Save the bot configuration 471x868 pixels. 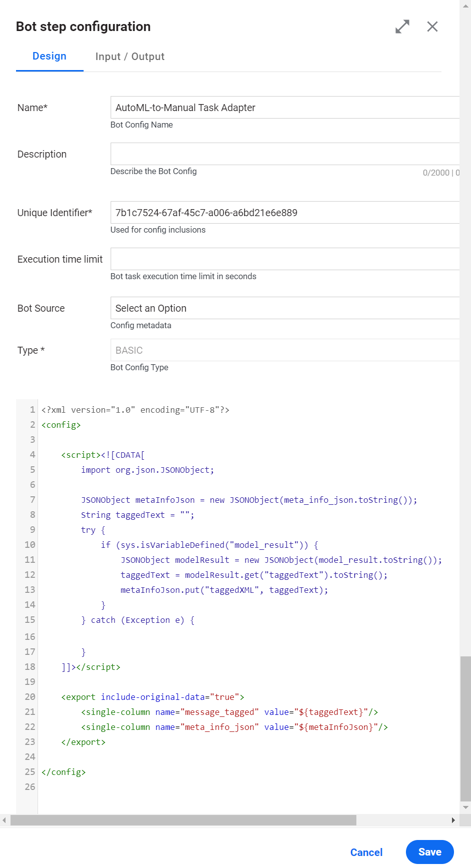tap(430, 852)
